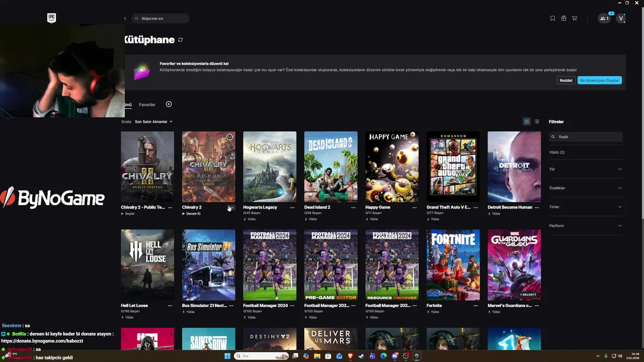
Task: Go back with the arrow next to search
Action: click(x=125, y=19)
